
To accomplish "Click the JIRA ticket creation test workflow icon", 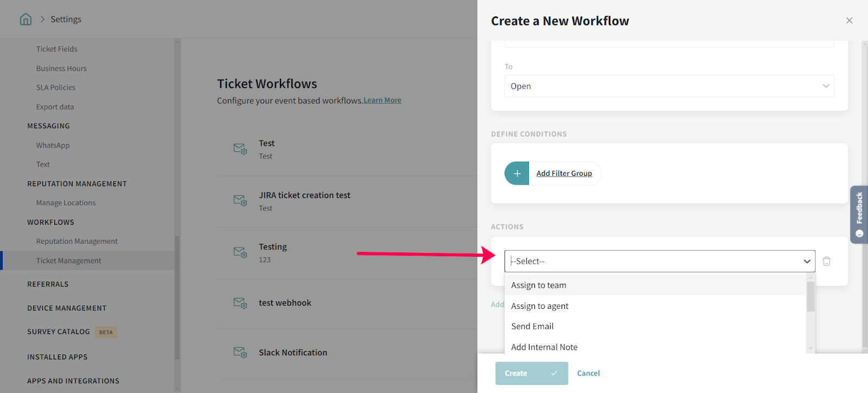I will (x=240, y=200).
